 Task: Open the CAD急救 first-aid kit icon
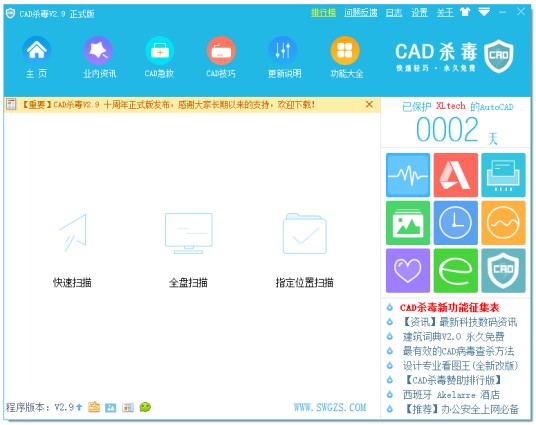point(160,51)
